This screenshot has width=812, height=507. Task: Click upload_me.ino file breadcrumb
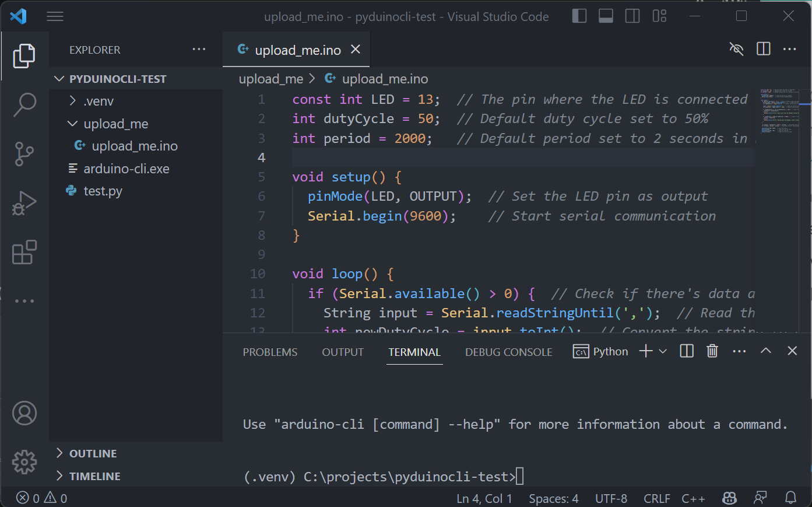coord(377,79)
